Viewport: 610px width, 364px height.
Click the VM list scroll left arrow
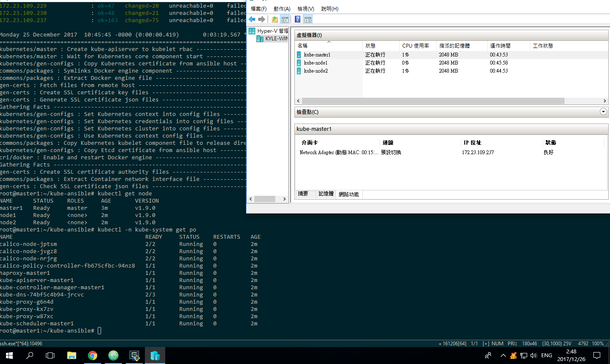(298, 101)
